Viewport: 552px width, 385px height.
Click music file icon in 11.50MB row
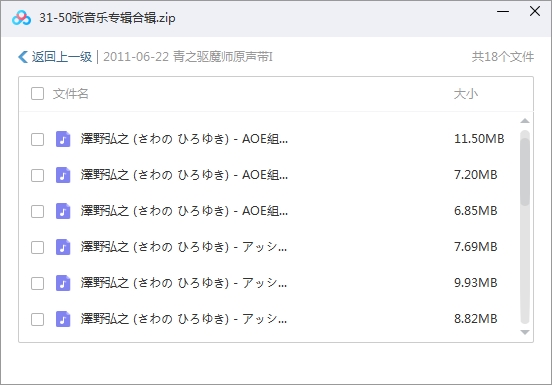click(x=63, y=139)
